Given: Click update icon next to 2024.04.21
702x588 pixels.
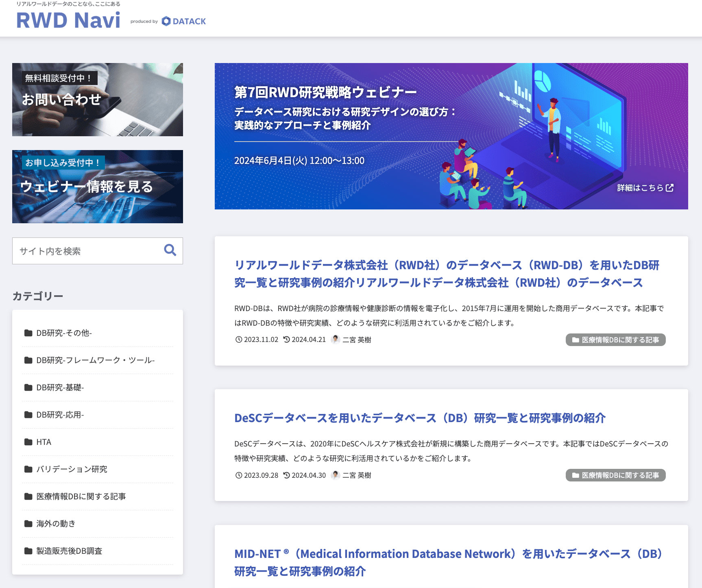Looking at the screenshot, I should [287, 340].
